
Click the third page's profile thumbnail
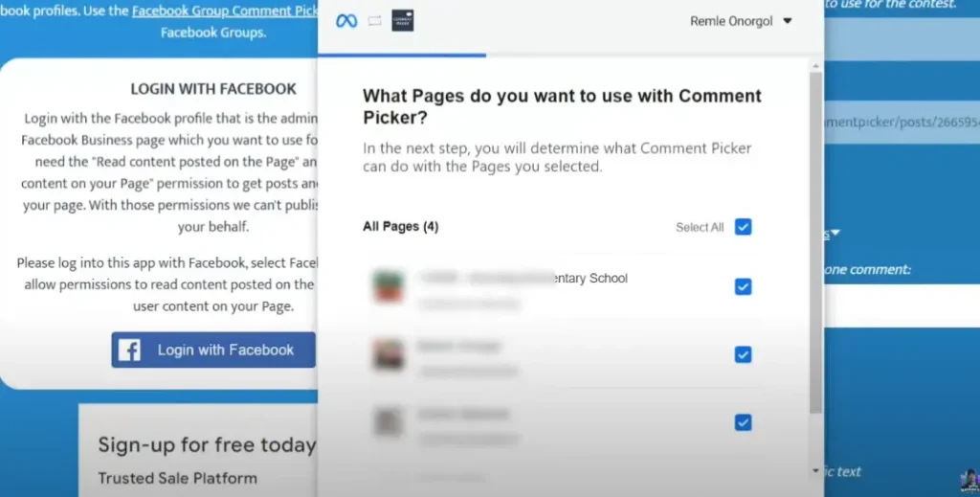pyautogui.click(x=389, y=422)
